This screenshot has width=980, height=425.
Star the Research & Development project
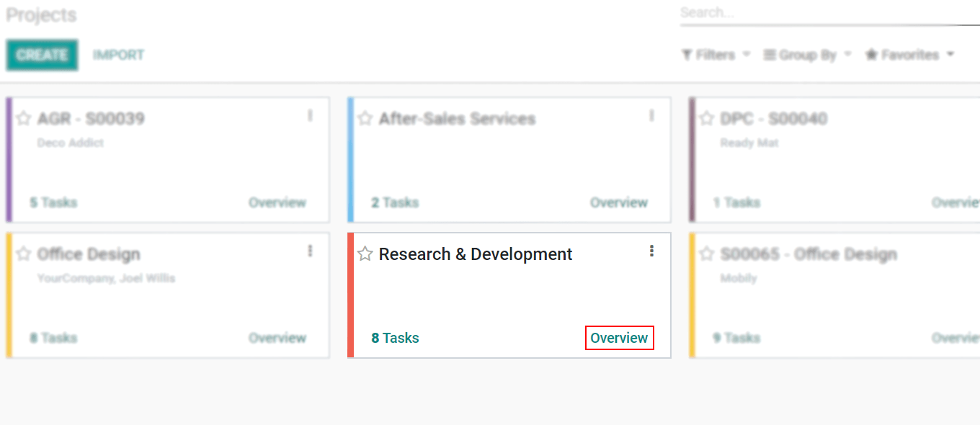365,254
